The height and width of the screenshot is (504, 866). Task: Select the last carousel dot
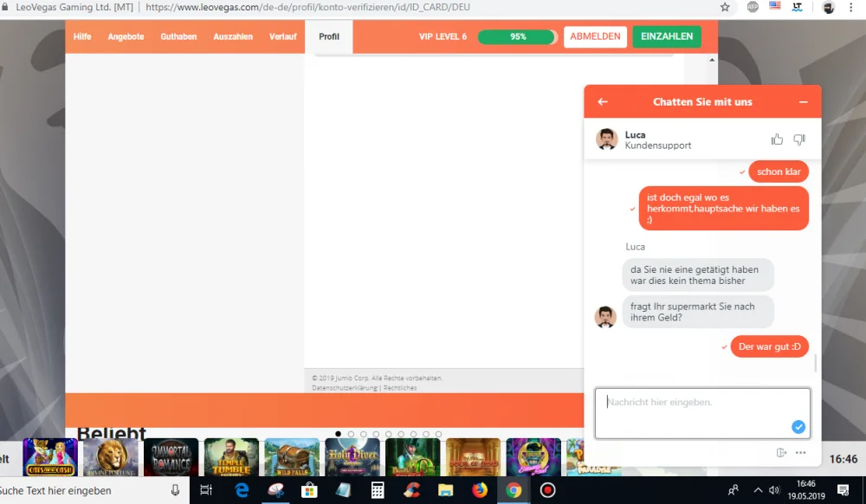(438, 434)
